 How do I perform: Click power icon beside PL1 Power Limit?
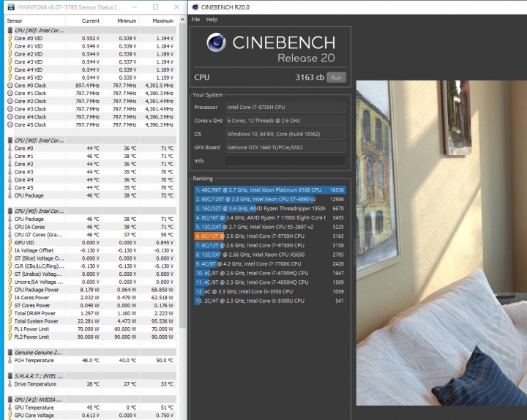coord(10,329)
